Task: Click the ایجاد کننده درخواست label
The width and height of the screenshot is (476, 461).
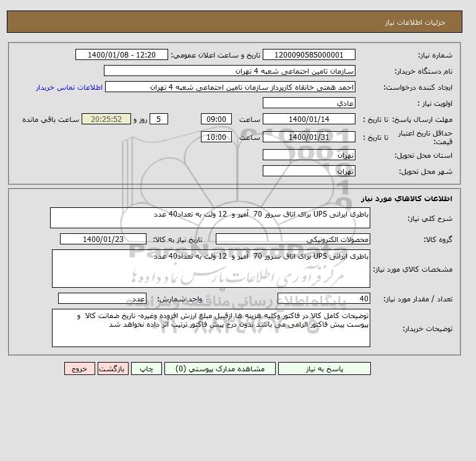Action: pyautogui.click(x=418, y=87)
